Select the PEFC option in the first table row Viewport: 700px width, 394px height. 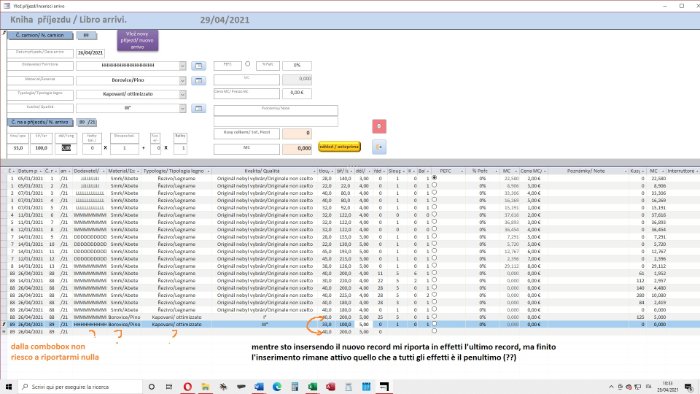click(x=434, y=178)
